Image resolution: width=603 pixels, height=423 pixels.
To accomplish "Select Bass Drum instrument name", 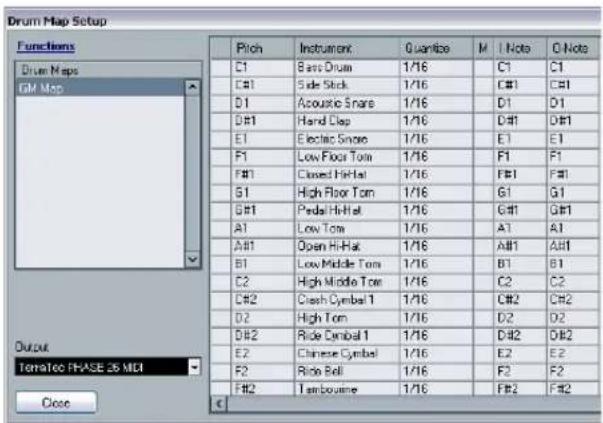I will [x=325, y=68].
